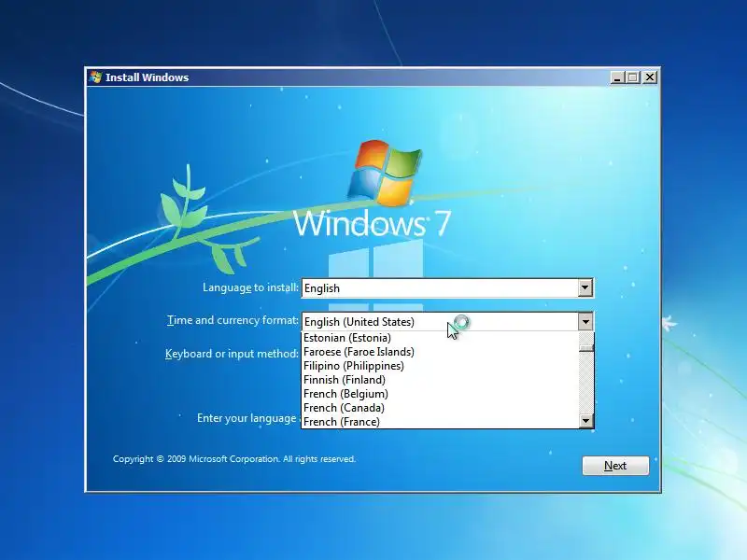
Task: Minimize the Install Windows window
Action: tap(617, 77)
